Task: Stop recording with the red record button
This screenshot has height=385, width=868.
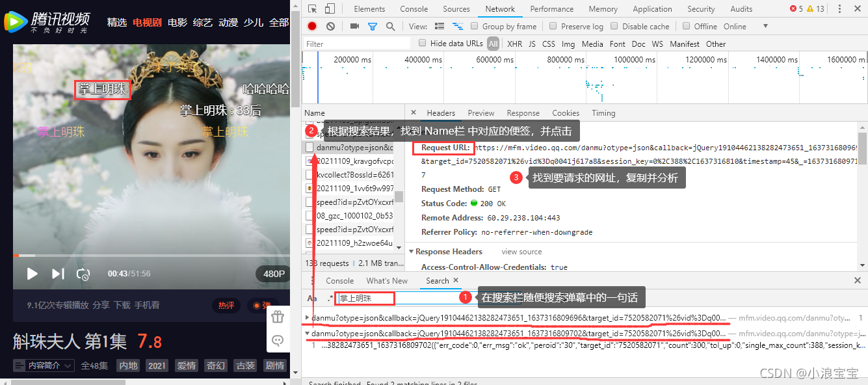Action: pyautogui.click(x=312, y=26)
